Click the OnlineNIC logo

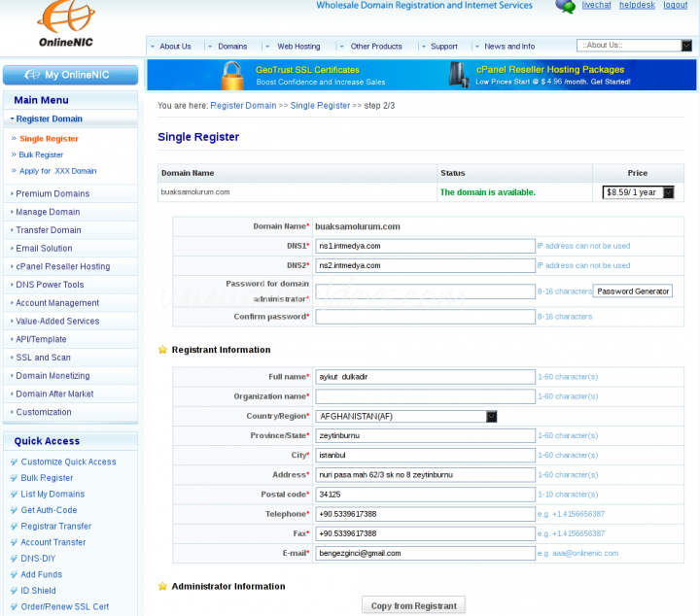(66, 26)
